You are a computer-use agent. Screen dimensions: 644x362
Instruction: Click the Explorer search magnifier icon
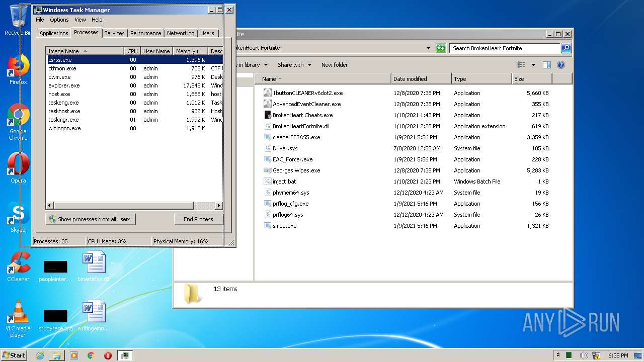[x=566, y=48]
